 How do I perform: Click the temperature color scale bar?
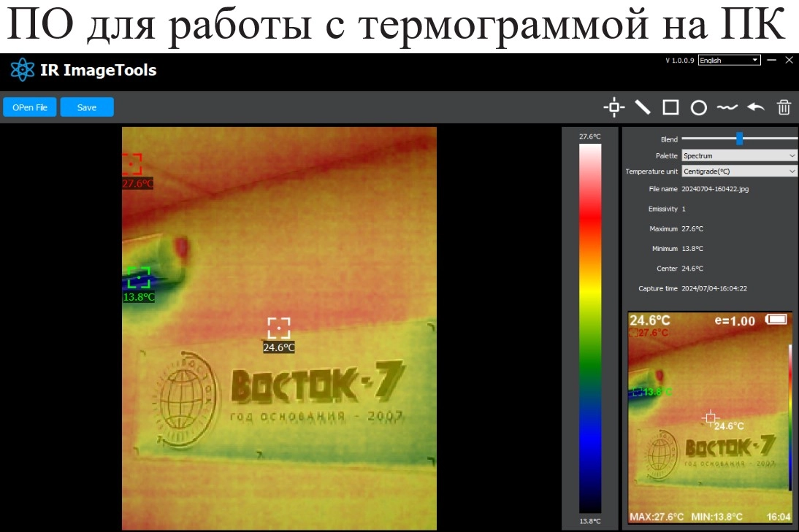(590, 328)
